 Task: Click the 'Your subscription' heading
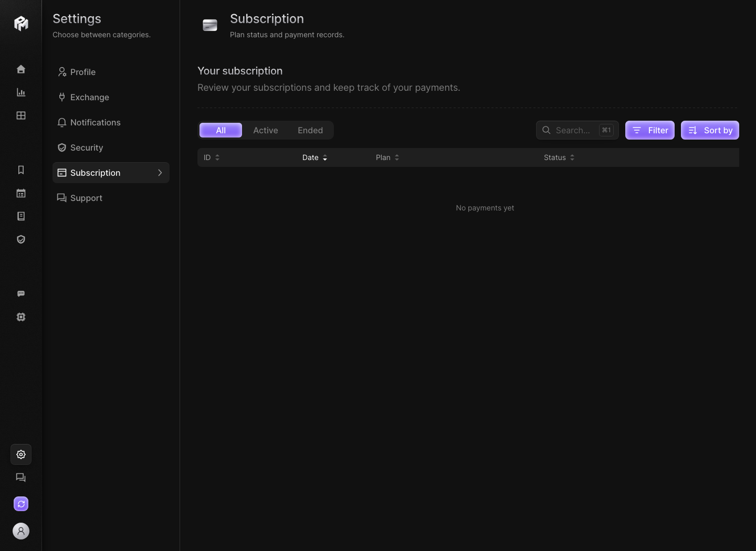(x=240, y=71)
